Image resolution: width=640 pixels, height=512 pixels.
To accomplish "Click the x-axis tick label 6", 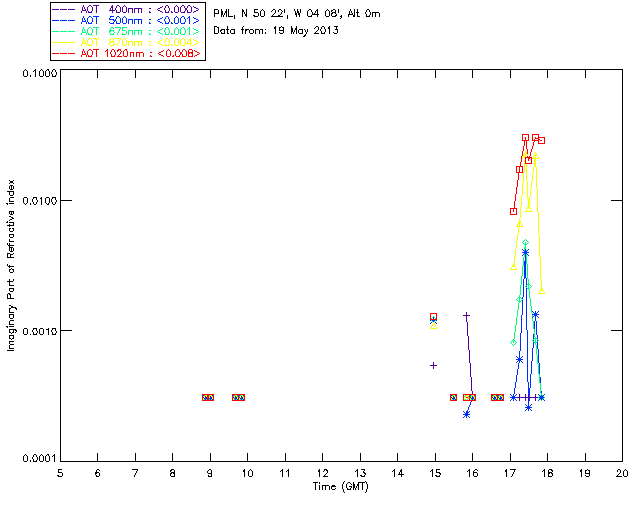I will coord(98,473).
